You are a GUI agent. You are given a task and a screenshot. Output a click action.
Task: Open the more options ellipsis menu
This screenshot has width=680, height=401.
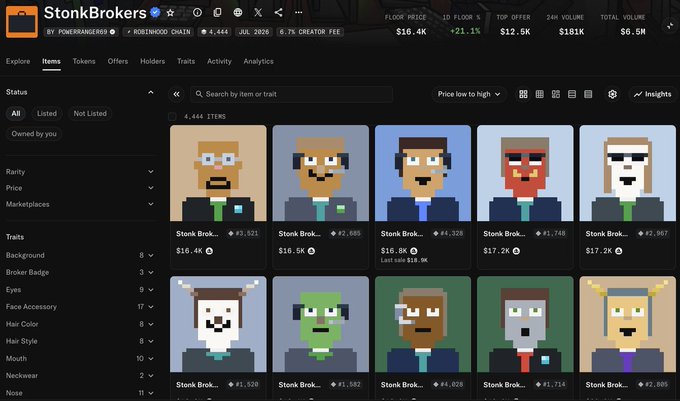tap(298, 13)
